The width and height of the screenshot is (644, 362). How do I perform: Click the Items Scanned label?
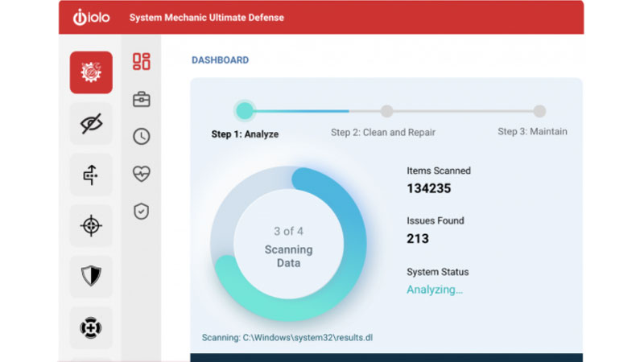click(439, 171)
